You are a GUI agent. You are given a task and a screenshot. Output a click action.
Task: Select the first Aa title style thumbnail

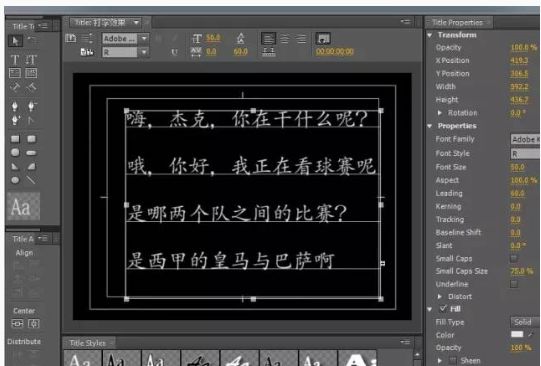(x=83, y=358)
